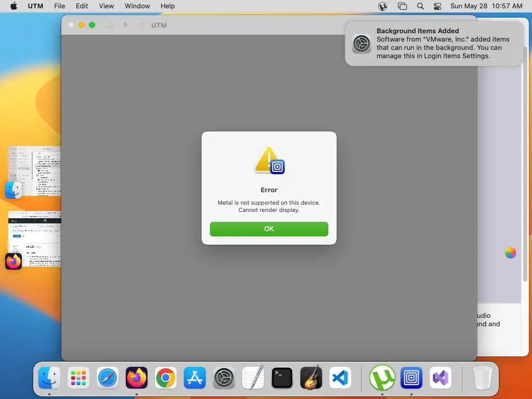Open the View menu
Image resolution: width=532 pixels, height=399 pixels.
[x=106, y=6]
